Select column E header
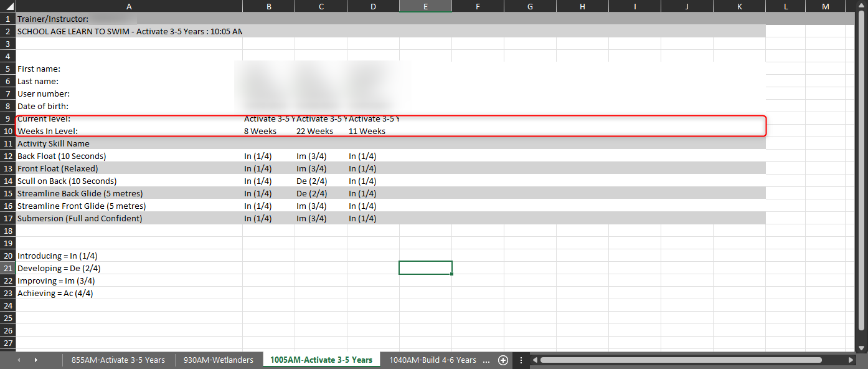This screenshot has width=868, height=369. point(425,6)
